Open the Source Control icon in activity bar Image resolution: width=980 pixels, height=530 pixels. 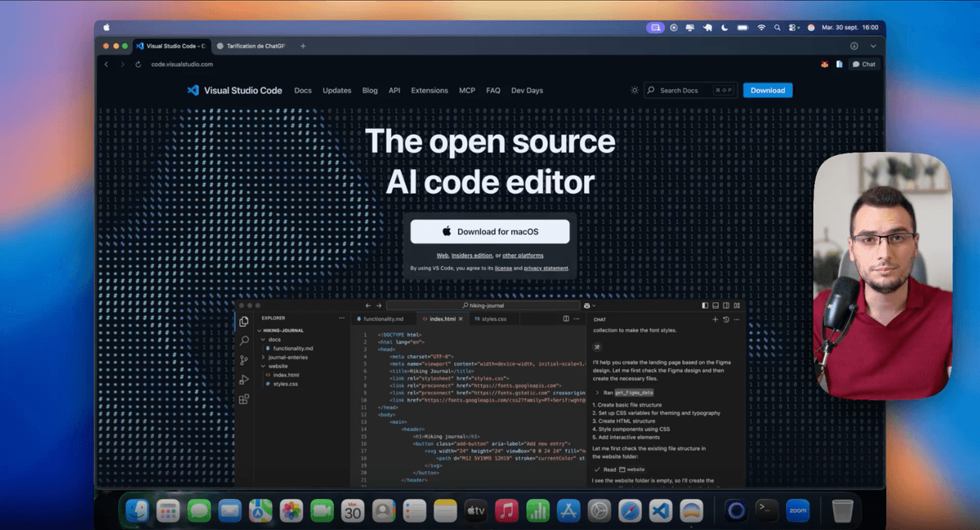tap(244, 360)
